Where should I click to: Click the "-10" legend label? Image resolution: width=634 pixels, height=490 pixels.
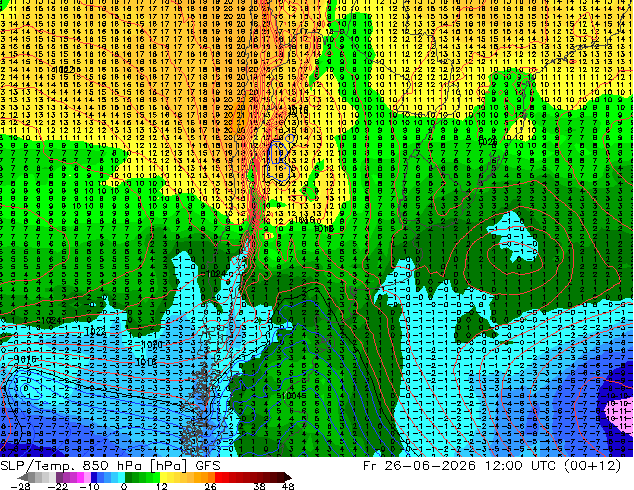(x=89, y=486)
